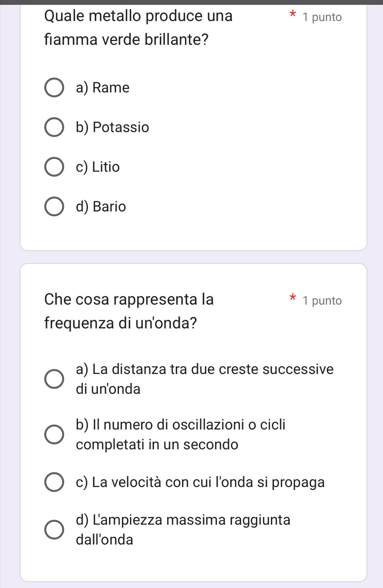
Task: Click 'La velocità con cui l'onda' text
Action: 200,482
